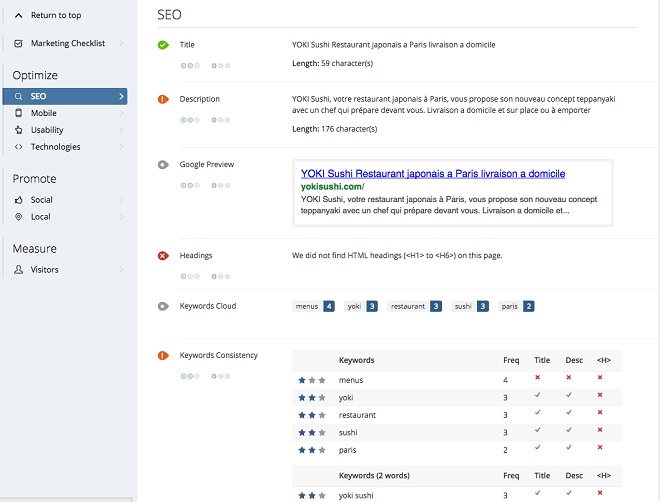The image size is (660, 502).
Task: Select the yoki keyword tag
Action: (x=361, y=306)
